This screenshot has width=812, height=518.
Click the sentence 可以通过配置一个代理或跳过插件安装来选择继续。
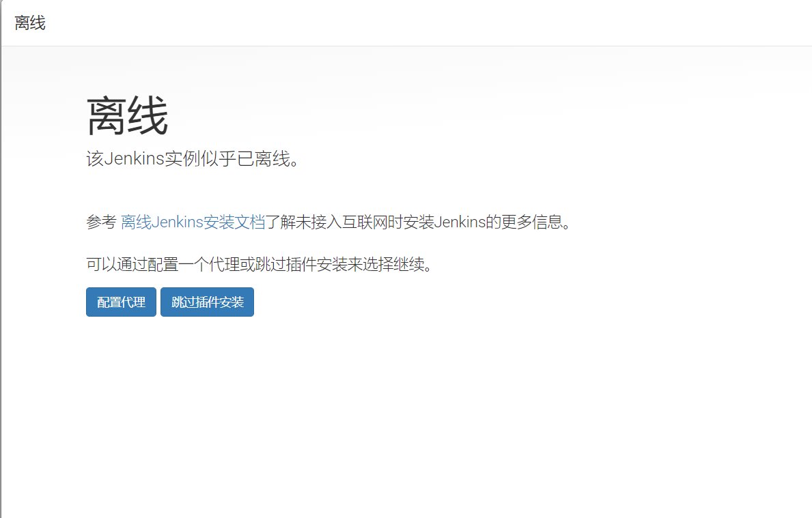(260, 264)
